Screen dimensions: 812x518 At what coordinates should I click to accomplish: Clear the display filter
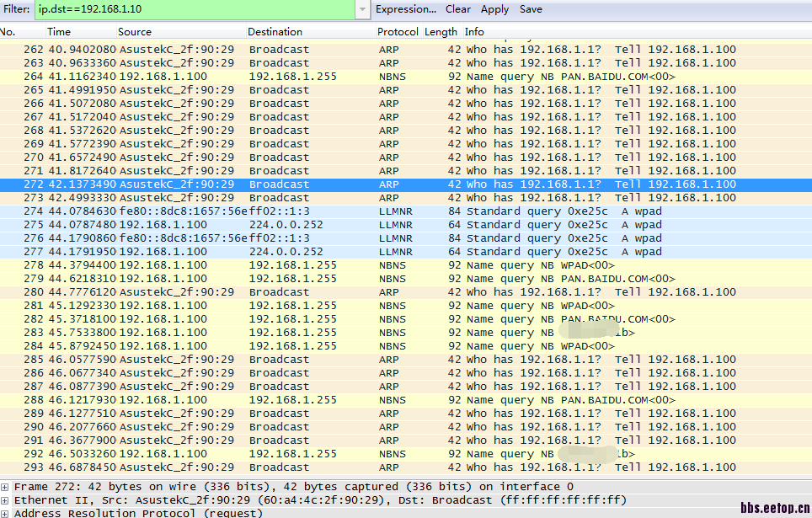[457, 9]
